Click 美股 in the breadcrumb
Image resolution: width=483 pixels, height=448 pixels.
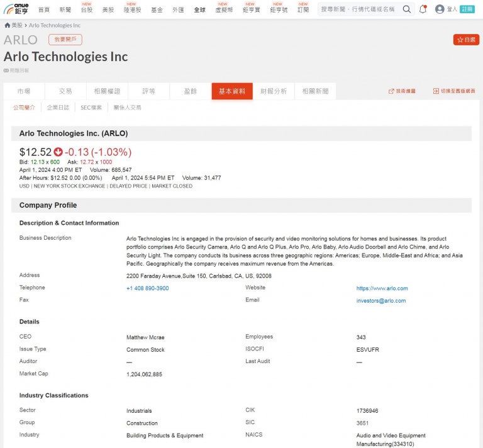click(17, 25)
